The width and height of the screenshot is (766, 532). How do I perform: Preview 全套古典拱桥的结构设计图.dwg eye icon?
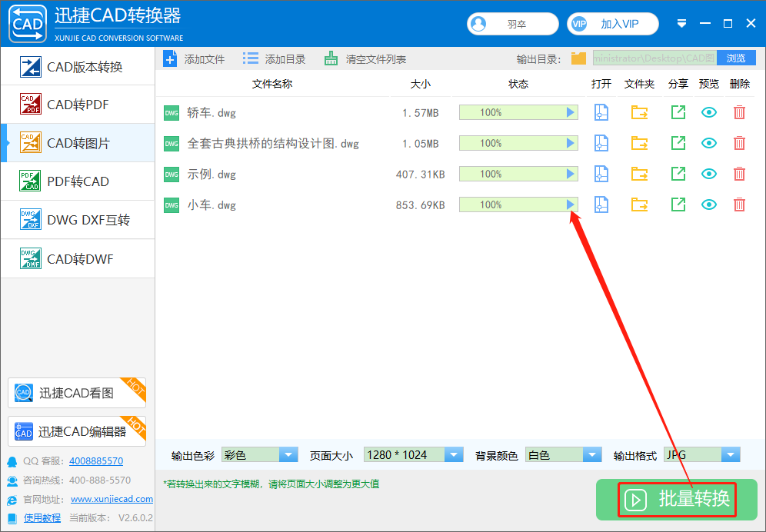pyautogui.click(x=709, y=143)
